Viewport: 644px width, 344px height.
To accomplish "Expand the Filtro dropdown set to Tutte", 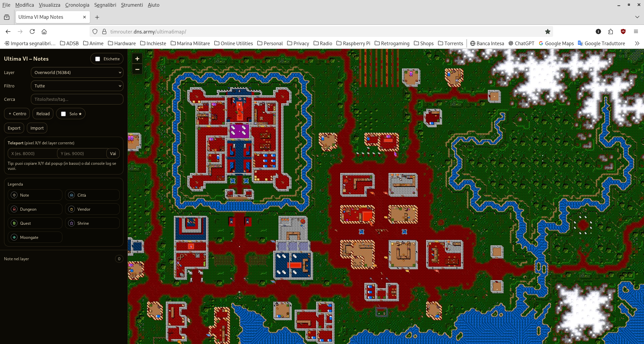I will click(77, 86).
